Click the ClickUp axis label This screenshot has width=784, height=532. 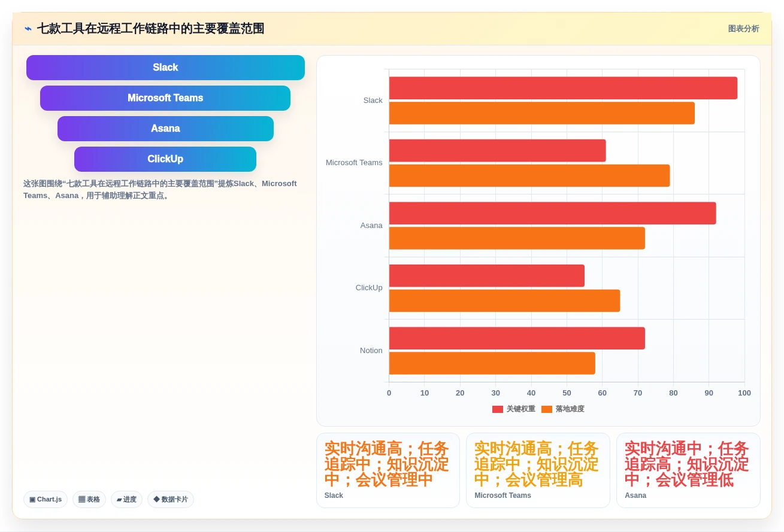coord(369,288)
